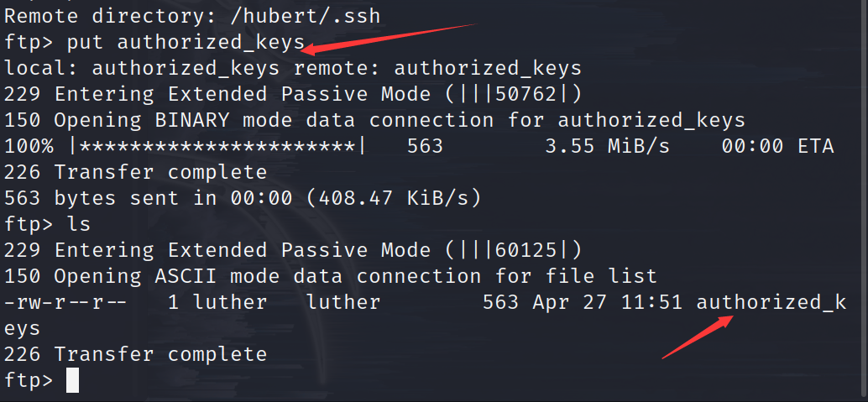Click the Apr 27 11:51 timestamp
This screenshot has height=402, width=868.
pyautogui.click(x=607, y=303)
